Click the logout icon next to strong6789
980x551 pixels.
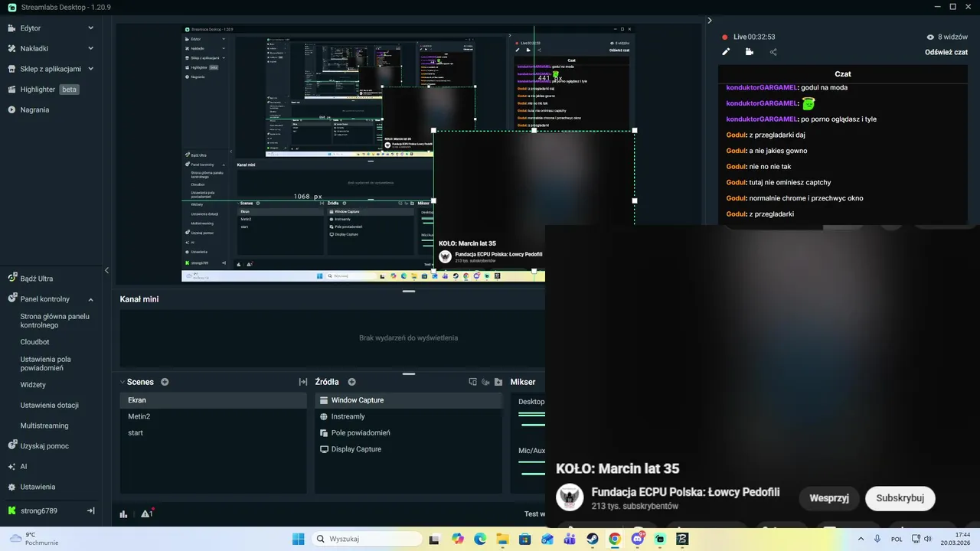[90, 510]
